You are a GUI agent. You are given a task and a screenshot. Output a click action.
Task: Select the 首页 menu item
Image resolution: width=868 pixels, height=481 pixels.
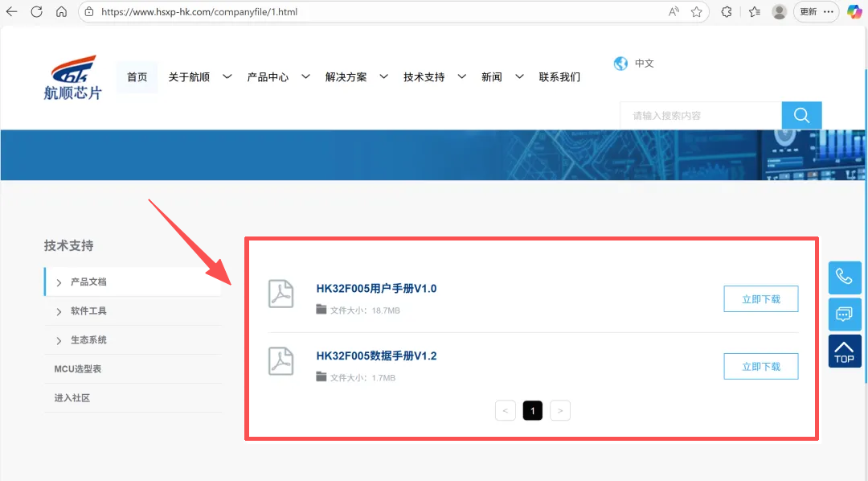pos(137,76)
